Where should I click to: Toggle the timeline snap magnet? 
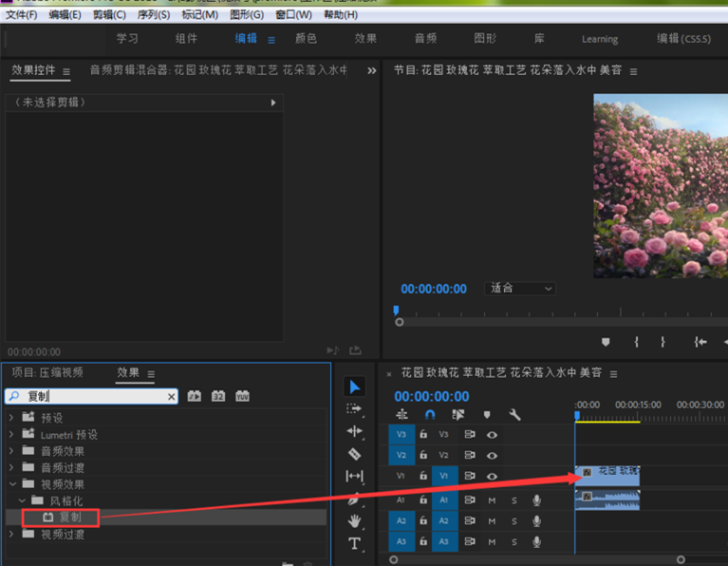tap(430, 414)
